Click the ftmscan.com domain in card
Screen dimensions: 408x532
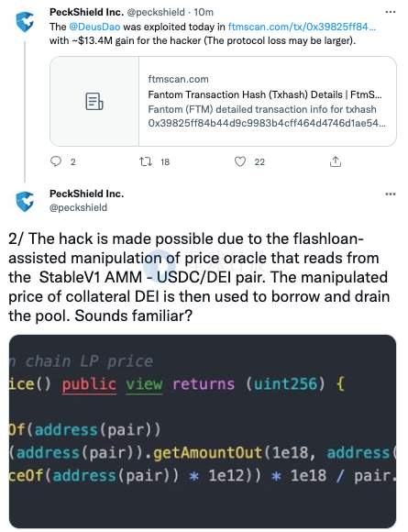tap(179, 79)
